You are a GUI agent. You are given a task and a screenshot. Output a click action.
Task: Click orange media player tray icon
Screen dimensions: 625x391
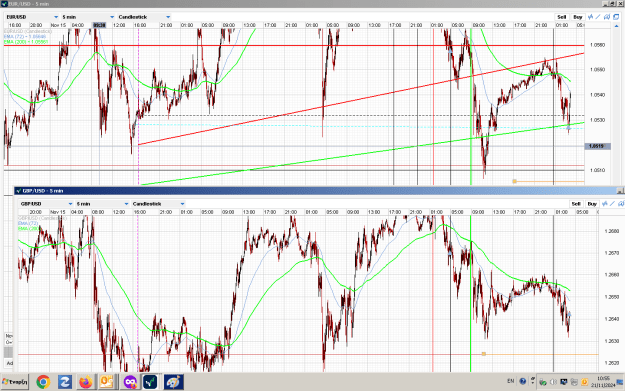(x=584, y=382)
